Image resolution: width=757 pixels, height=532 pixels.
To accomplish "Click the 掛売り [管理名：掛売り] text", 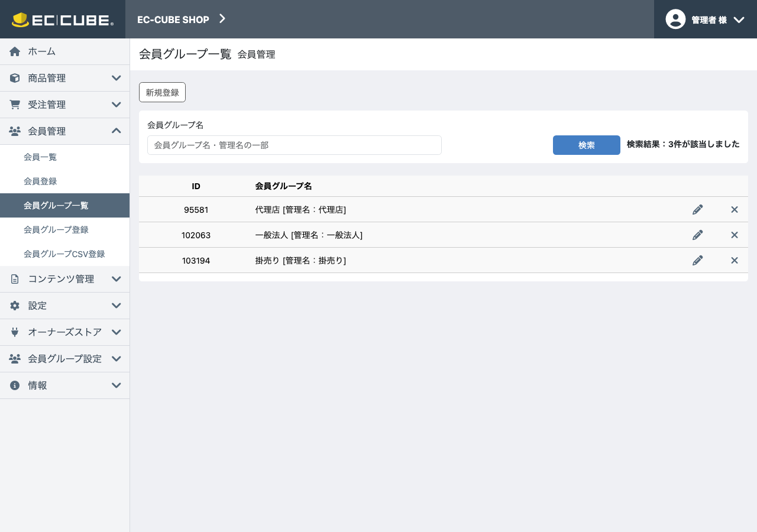I will [300, 260].
